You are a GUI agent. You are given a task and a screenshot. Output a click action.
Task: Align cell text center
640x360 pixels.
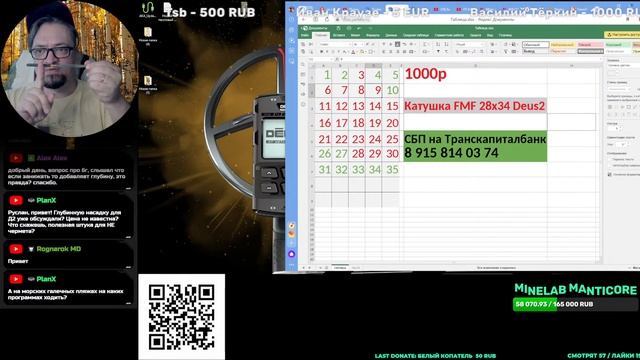[x=391, y=51]
